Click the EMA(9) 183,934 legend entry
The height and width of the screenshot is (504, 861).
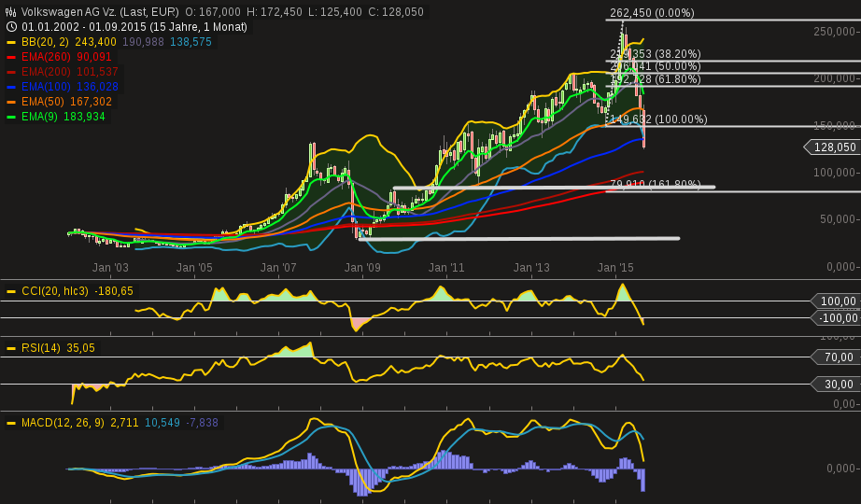tap(64, 117)
